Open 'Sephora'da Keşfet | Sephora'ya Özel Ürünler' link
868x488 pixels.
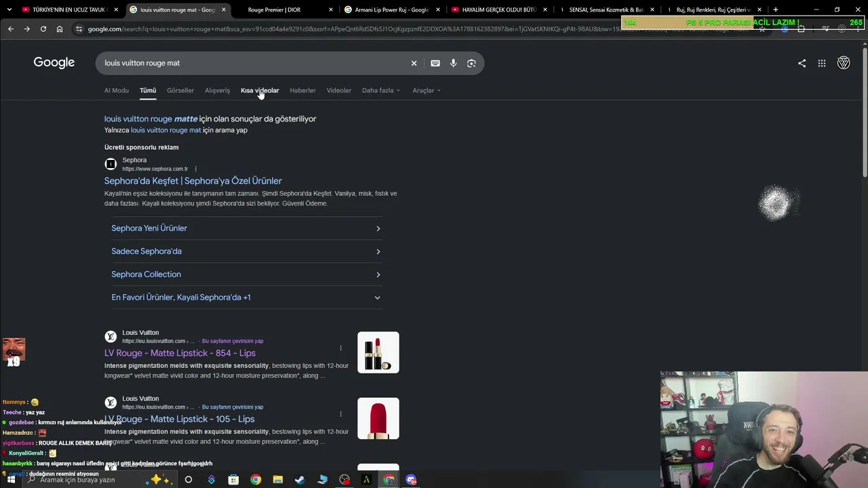[193, 181]
